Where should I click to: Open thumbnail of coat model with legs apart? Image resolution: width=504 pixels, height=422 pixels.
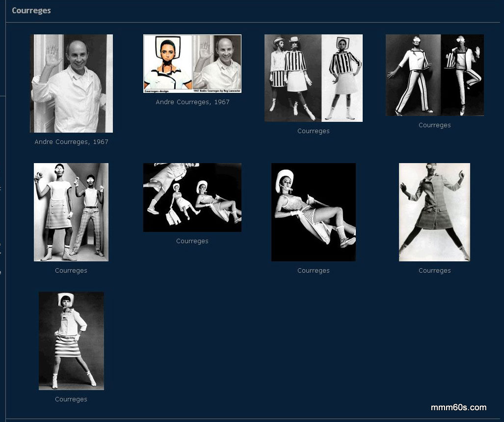click(434, 212)
